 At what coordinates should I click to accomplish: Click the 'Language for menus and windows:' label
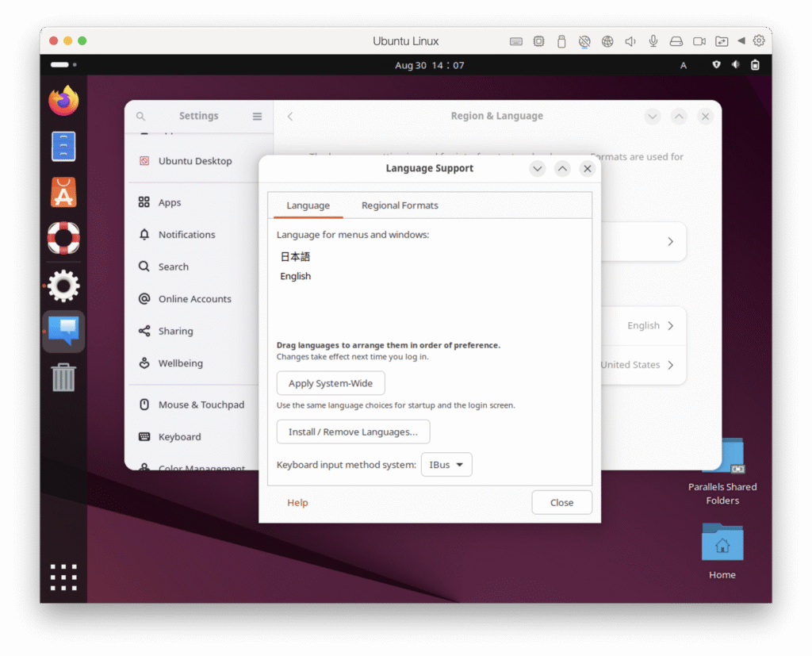coord(353,235)
